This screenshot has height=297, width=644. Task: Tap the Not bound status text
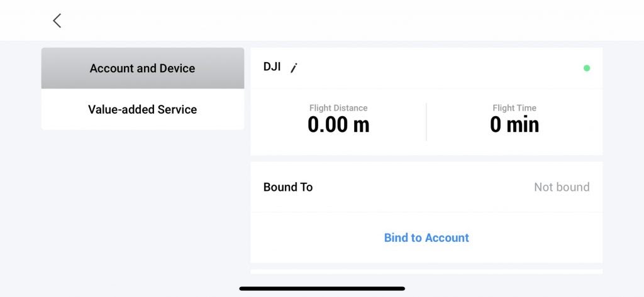[x=562, y=187]
